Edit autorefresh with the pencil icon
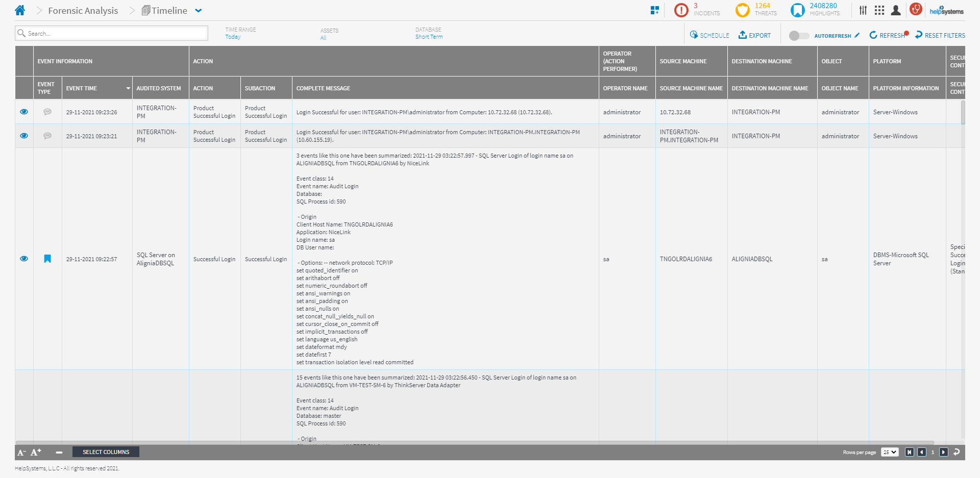980x478 pixels. pyautogui.click(x=857, y=35)
